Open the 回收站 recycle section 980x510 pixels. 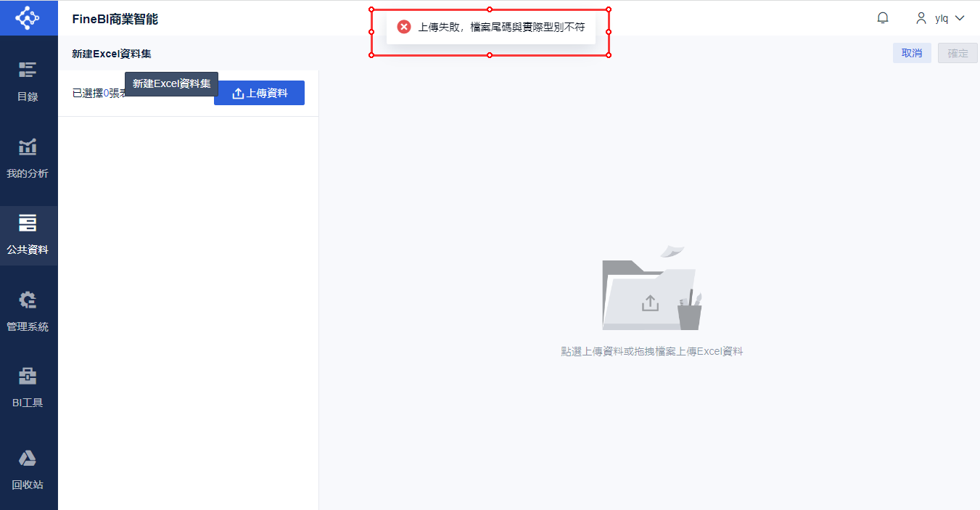28,470
